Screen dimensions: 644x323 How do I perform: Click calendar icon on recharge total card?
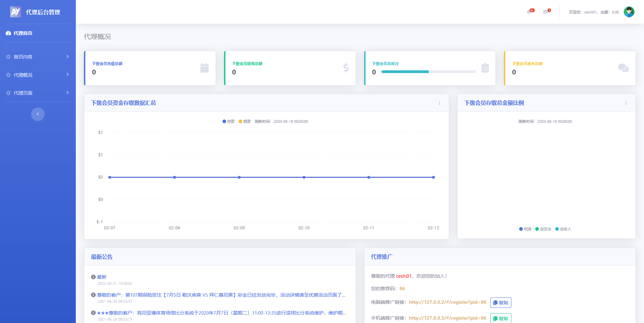[204, 68]
